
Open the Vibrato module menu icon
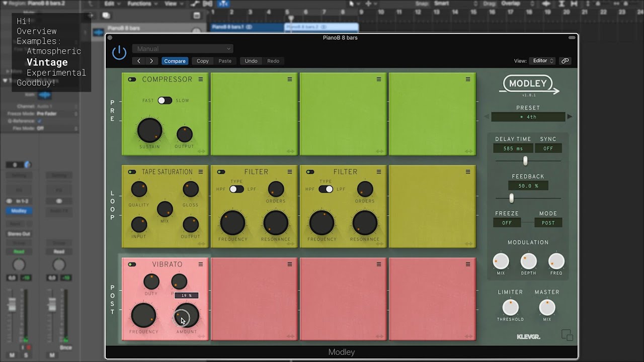(x=201, y=264)
